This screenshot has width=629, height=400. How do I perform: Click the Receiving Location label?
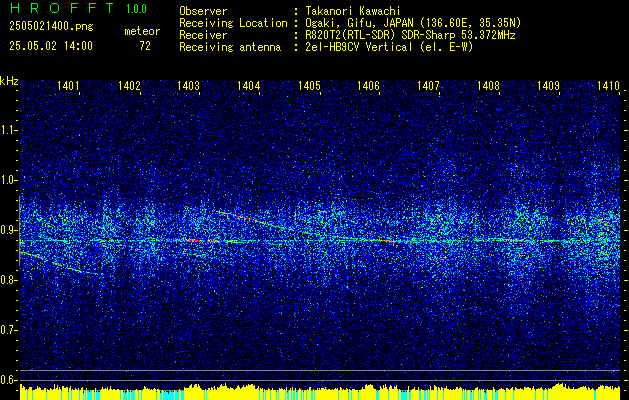[x=233, y=23]
